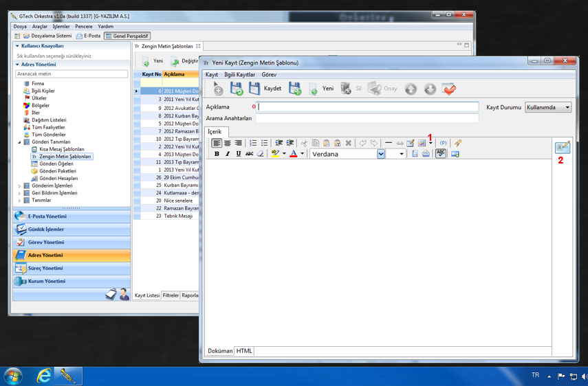Image resolution: width=588 pixels, height=386 pixels.
Task: Click the insert image icon in toolbar
Action: click(422, 143)
